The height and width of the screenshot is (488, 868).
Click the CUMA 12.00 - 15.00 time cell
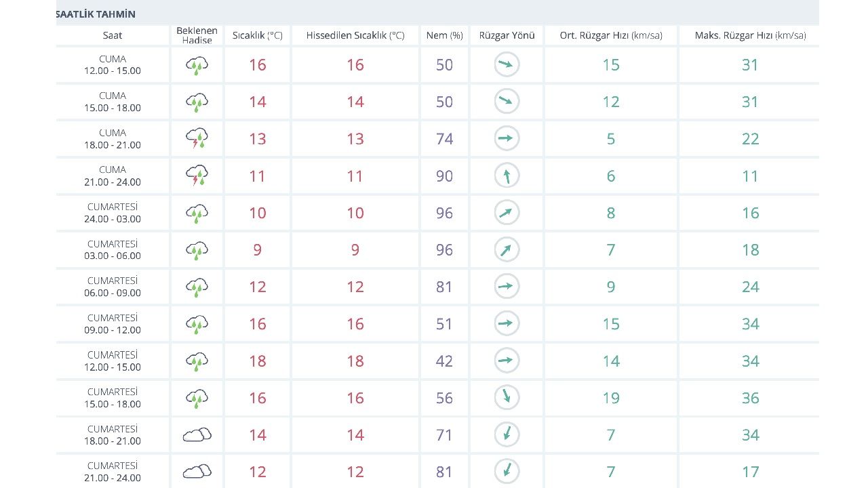click(x=113, y=65)
